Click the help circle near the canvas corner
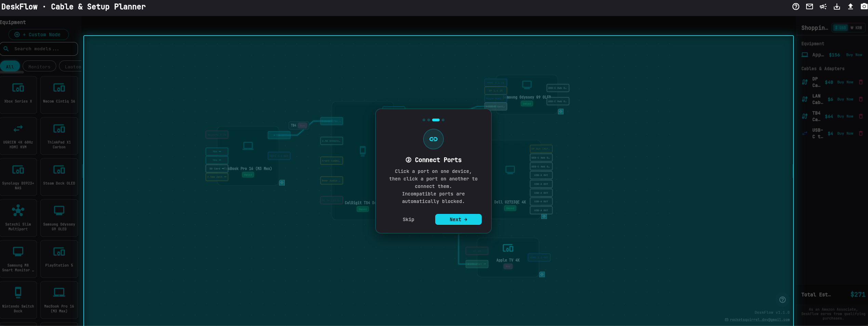868x326 pixels. (x=783, y=300)
